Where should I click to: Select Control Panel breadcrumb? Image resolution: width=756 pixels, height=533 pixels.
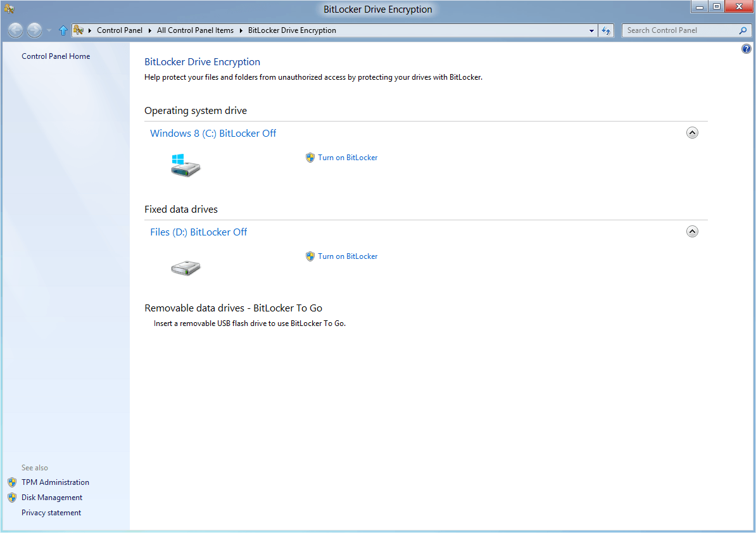click(x=120, y=30)
